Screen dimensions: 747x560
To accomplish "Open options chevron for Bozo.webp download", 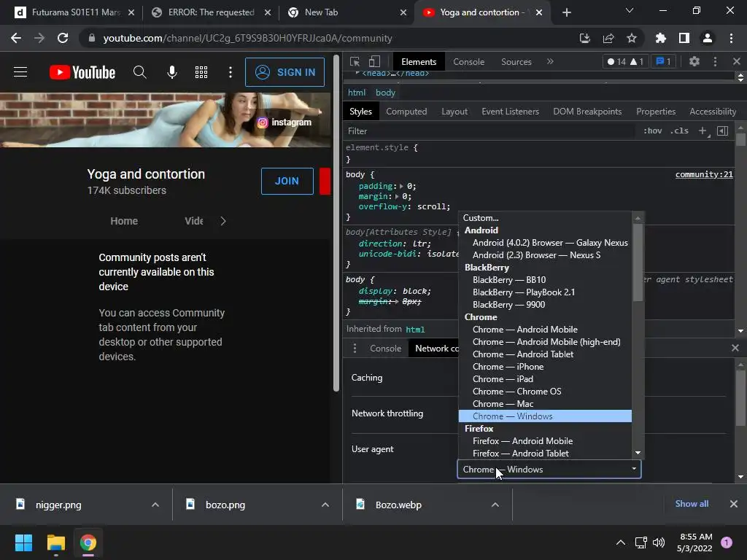I will tap(495, 505).
